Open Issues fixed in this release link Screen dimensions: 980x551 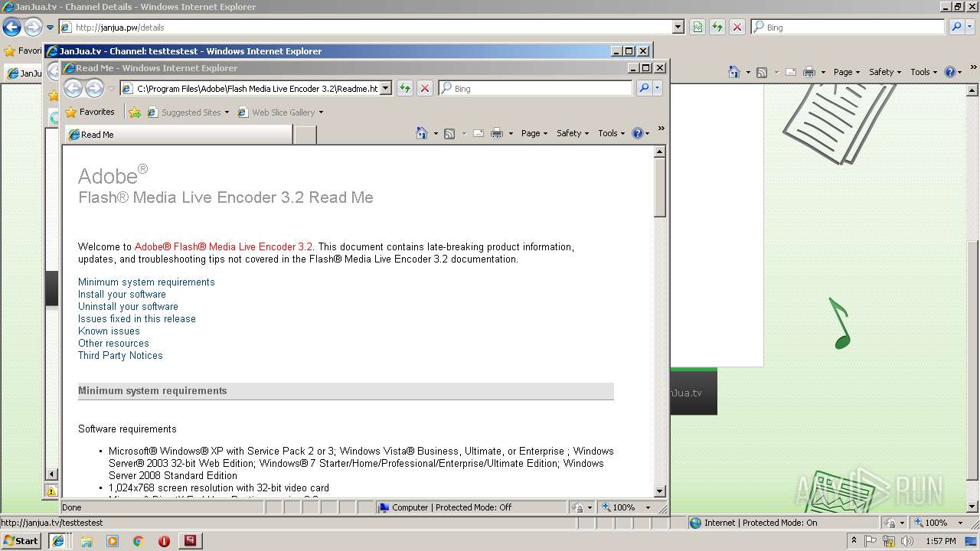[137, 319]
